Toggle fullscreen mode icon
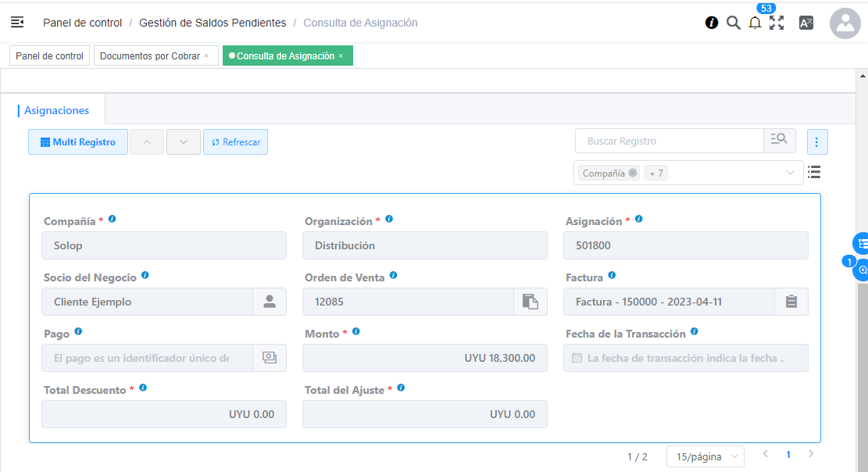This screenshot has width=868, height=472. [x=777, y=23]
